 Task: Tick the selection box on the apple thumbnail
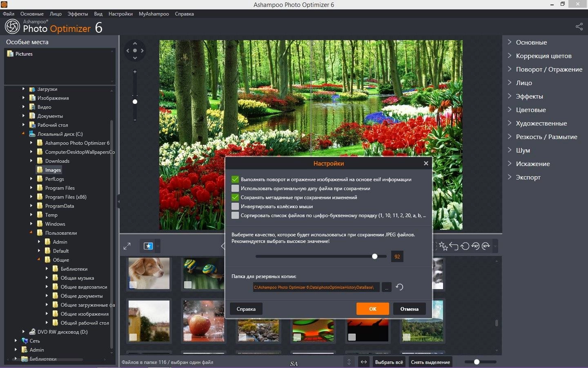187,337
